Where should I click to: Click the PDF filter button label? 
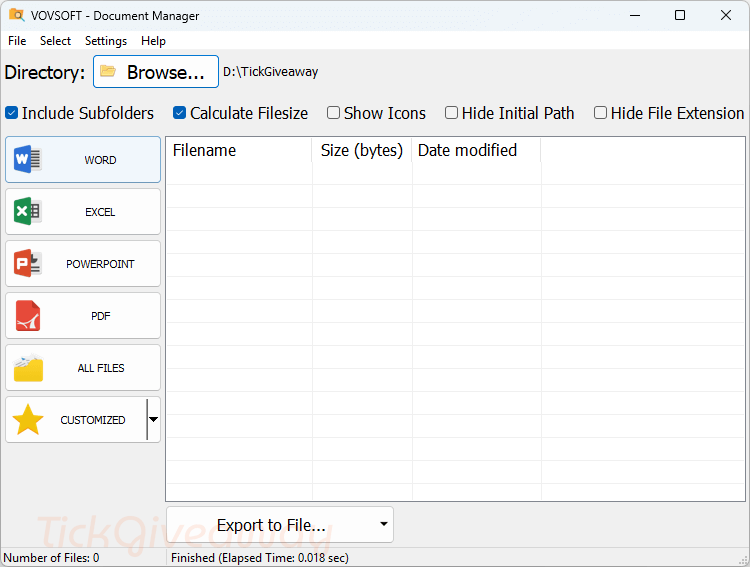point(100,316)
